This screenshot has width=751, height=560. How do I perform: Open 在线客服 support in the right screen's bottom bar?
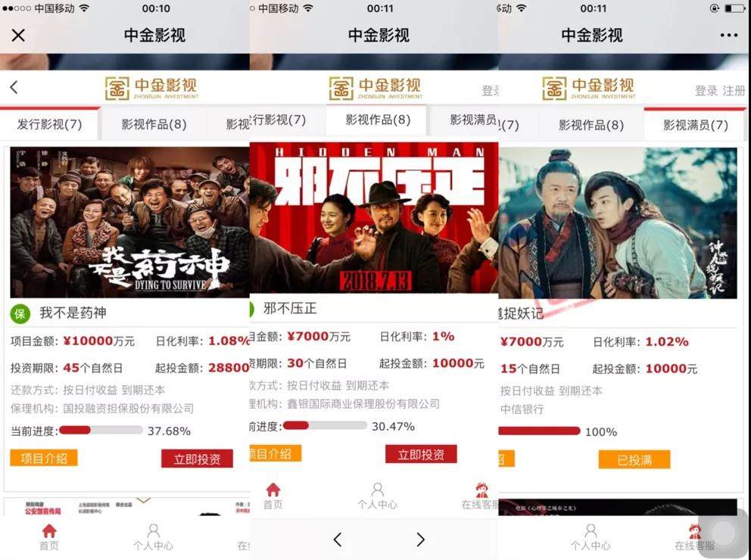[x=694, y=537]
